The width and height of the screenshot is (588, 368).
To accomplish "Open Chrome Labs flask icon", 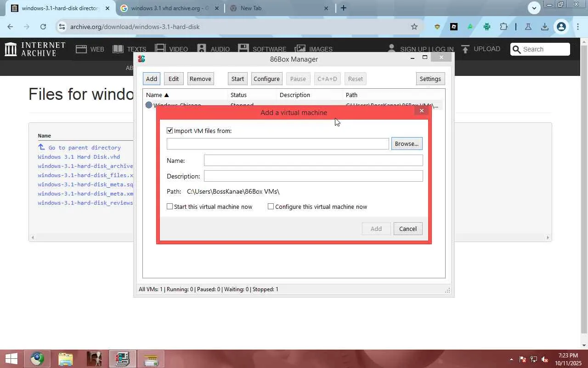I will 528,27.
